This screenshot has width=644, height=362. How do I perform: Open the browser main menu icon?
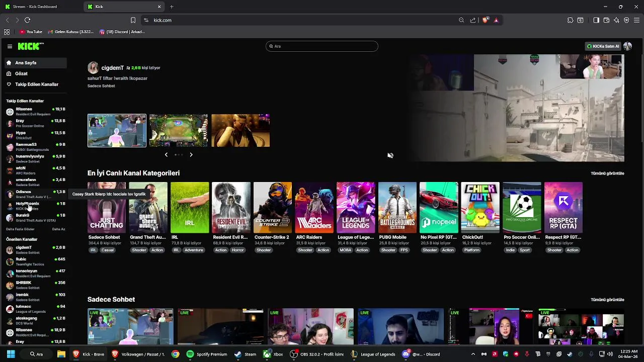click(x=637, y=20)
